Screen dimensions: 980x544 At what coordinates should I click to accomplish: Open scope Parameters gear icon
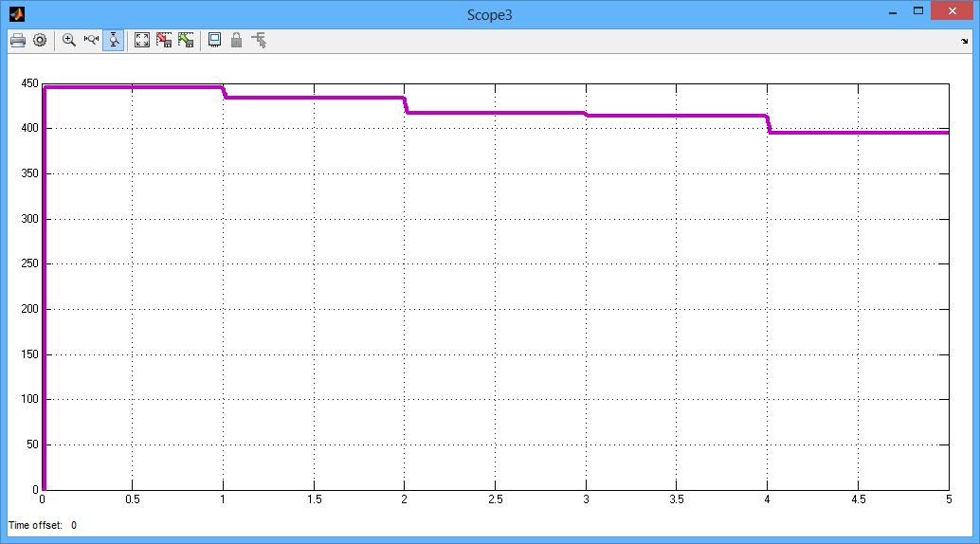pos(40,41)
